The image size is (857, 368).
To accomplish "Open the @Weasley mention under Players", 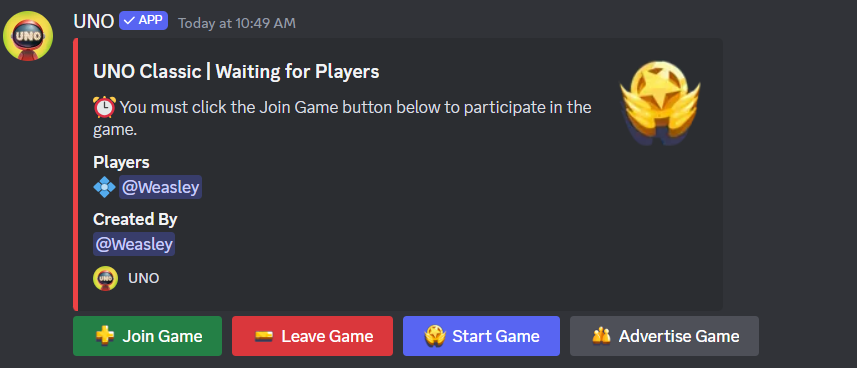I will point(160,187).
